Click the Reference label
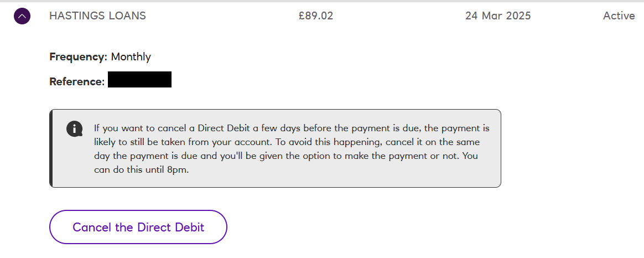 coord(77,81)
